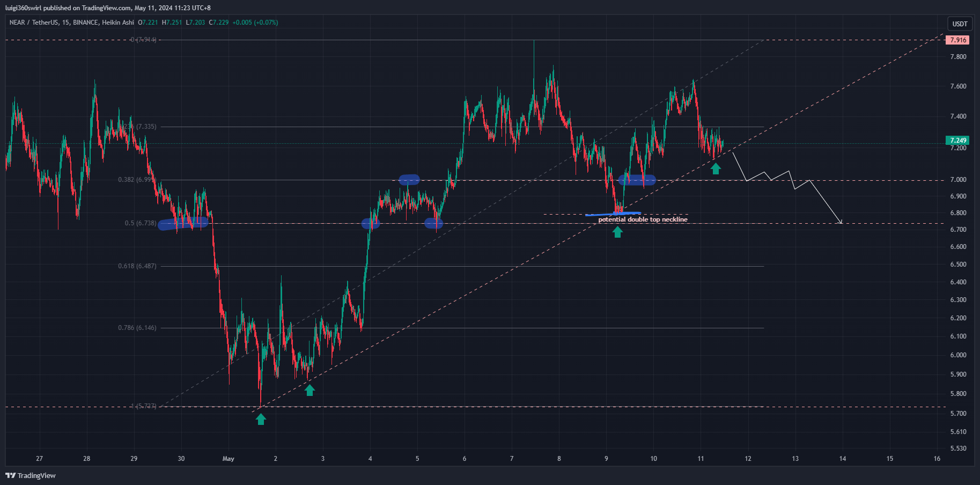This screenshot has width=980, height=485.
Task: Click date 9 on the time axis
Action: tap(606, 459)
